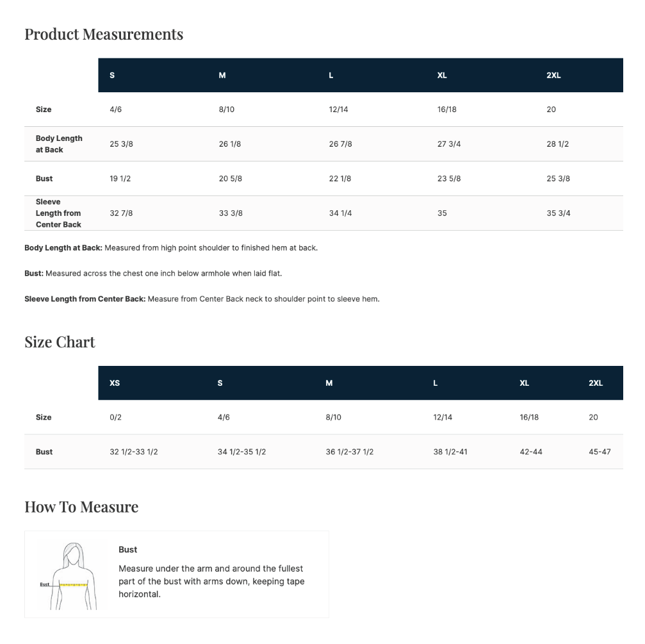Select the Body Length at Back row label
This screenshot has width=645, height=644.
pos(59,144)
